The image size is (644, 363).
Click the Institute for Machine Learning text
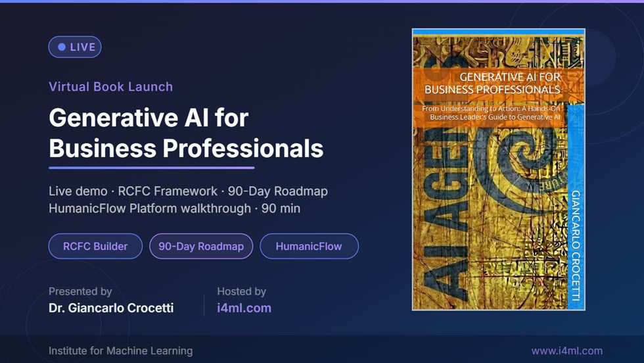[120, 351]
